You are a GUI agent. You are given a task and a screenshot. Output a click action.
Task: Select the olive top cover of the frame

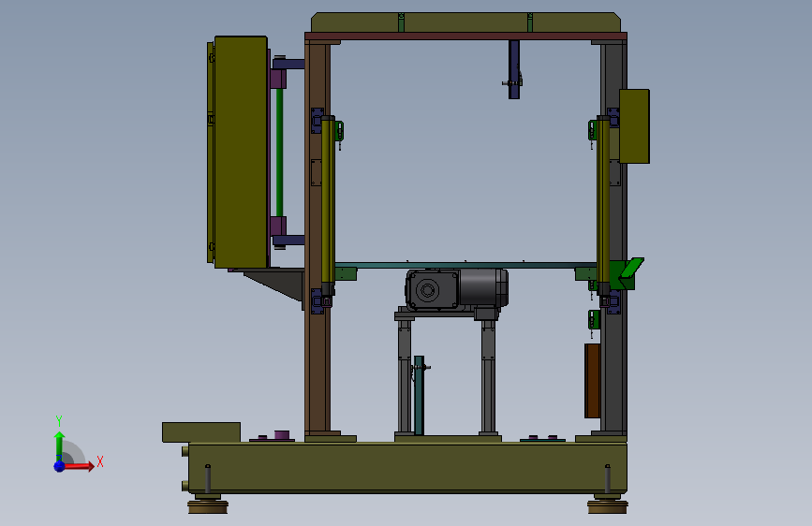pos(465,22)
